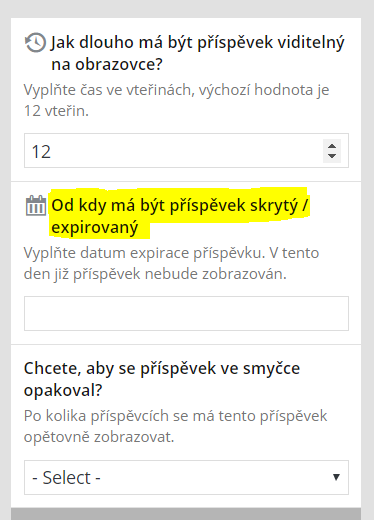Click highlighted label "Od kdy má být příspěvek skrytý"
Image resolution: width=374 pixels, height=520 pixels.
180,205
